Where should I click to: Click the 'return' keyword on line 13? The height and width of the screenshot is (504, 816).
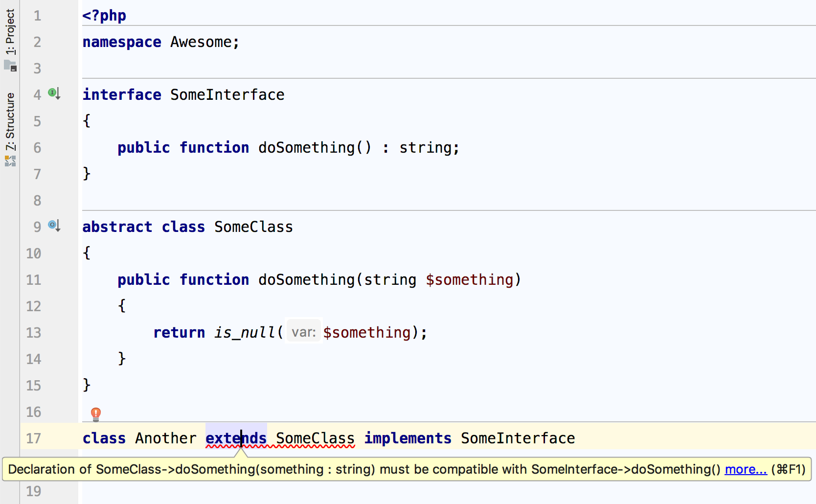click(179, 332)
